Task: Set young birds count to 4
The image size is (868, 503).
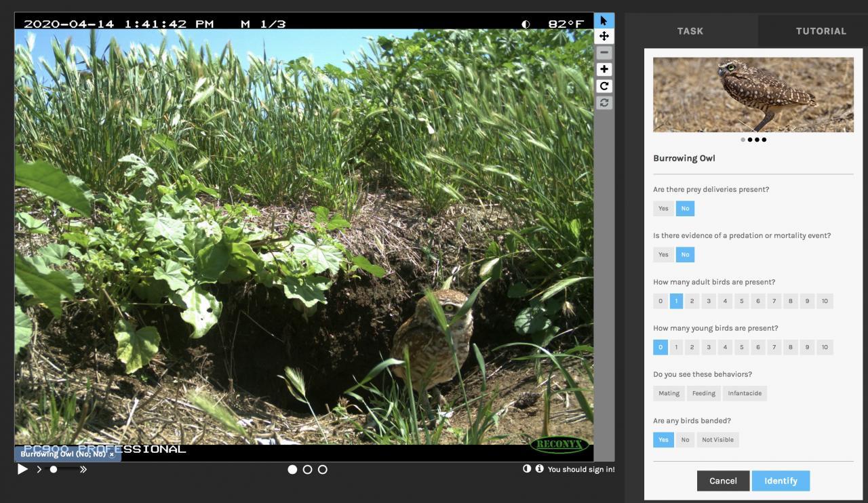Action: click(x=725, y=347)
